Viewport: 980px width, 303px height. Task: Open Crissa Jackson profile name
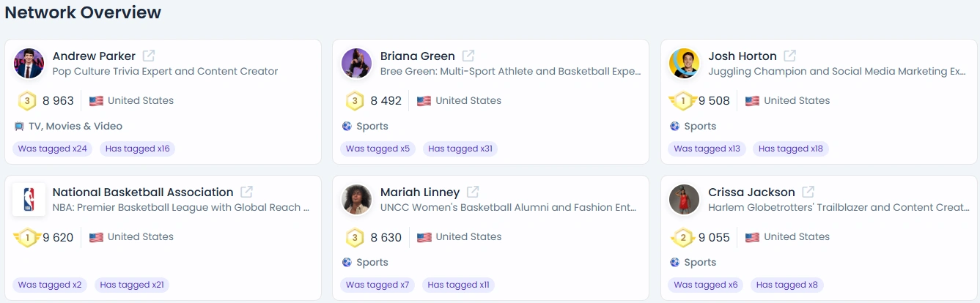(x=751, y=192)
